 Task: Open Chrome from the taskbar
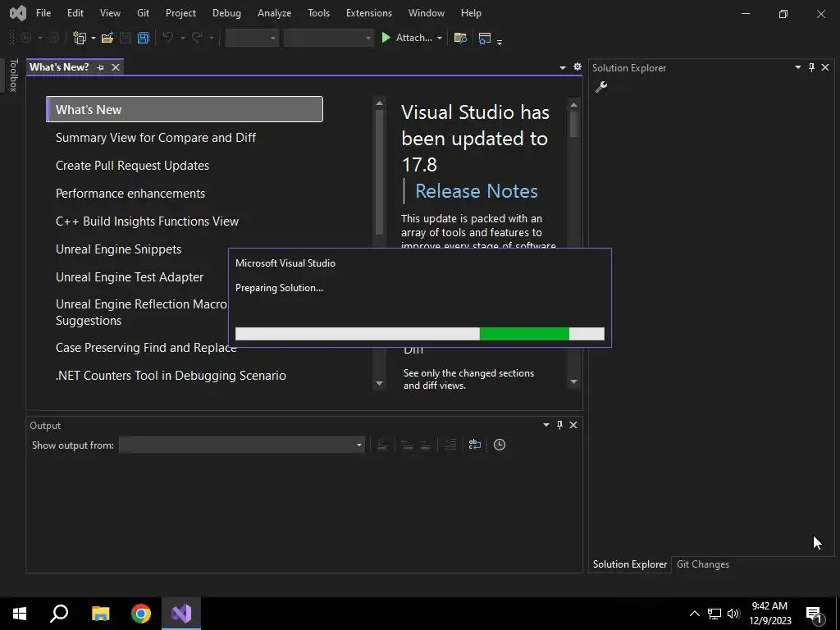[x=141, y=614]
